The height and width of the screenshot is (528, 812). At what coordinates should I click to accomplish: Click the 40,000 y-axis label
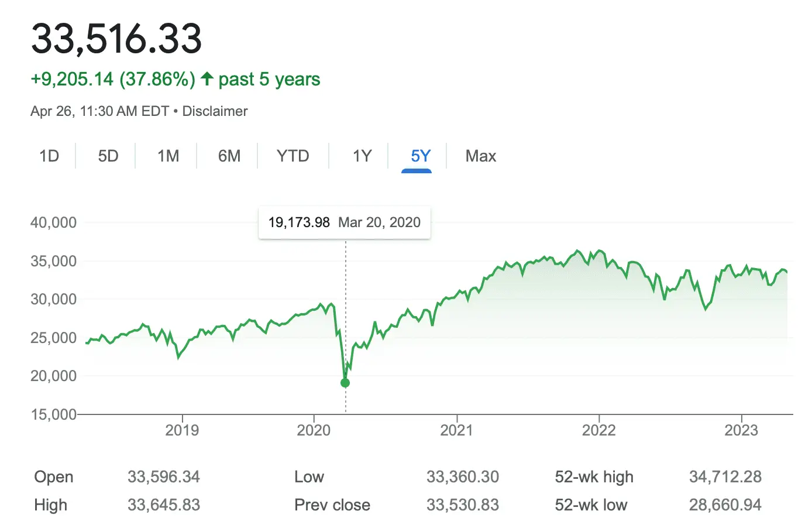point(53,222)
